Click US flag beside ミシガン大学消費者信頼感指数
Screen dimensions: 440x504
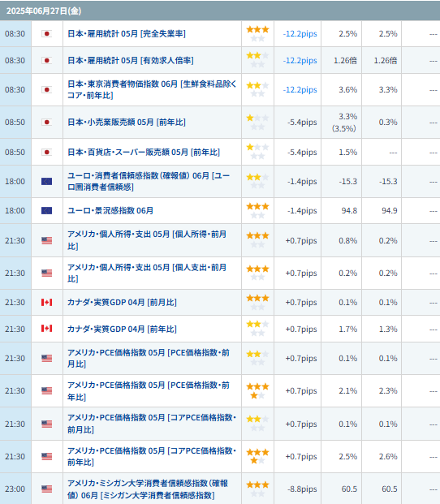click(x=46, y=489)
